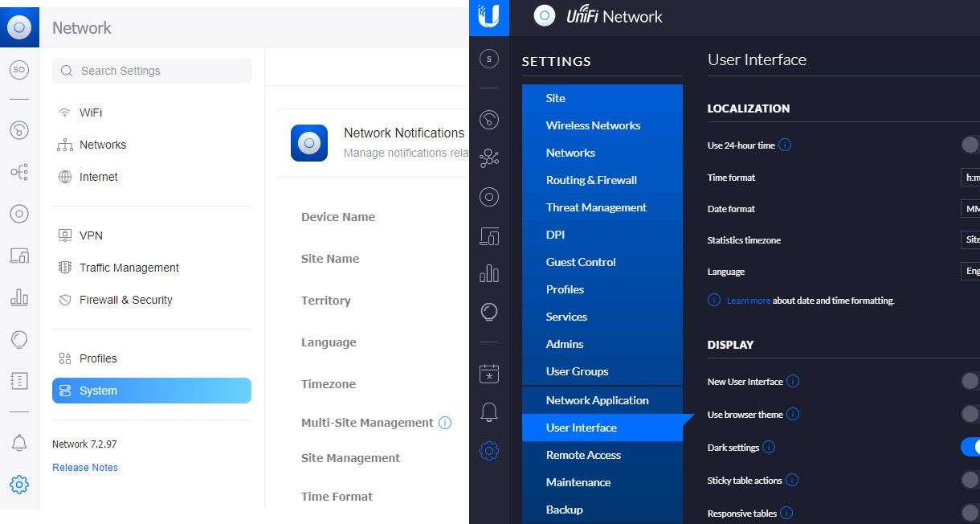
Task: Click the round icon beside UniFi Network title
Action: click(x=545, y=15)
